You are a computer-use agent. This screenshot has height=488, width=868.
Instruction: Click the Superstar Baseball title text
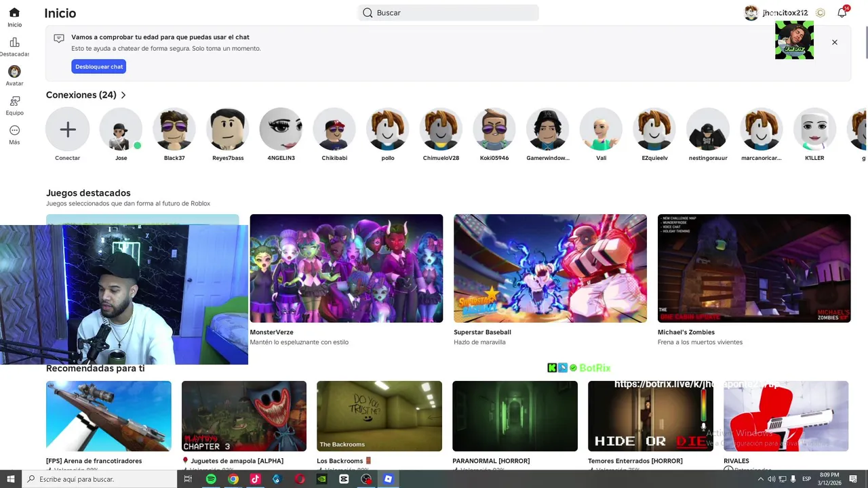click(482, 332)
